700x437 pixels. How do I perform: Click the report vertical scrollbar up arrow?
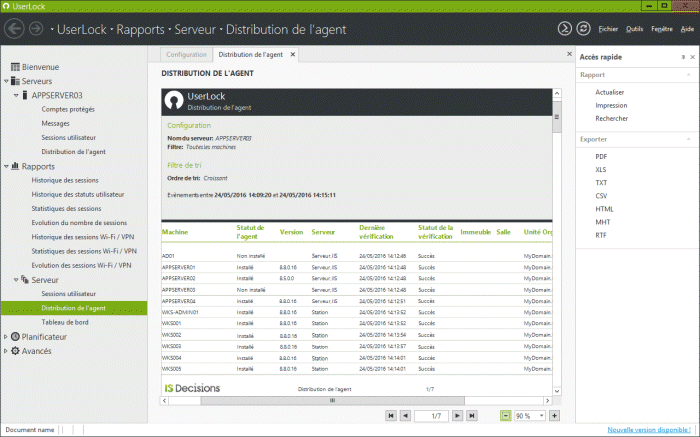click(557, 93)
